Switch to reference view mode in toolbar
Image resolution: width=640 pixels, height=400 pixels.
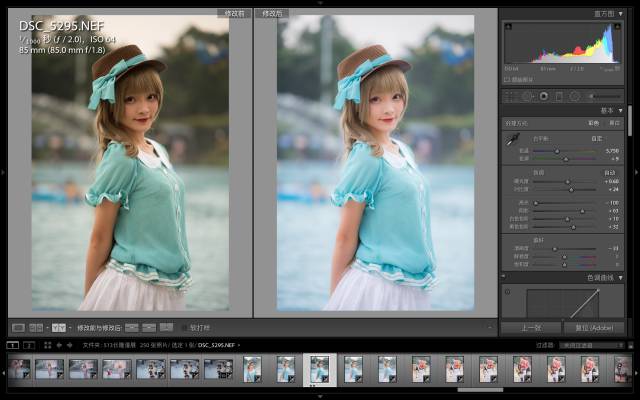36,328
